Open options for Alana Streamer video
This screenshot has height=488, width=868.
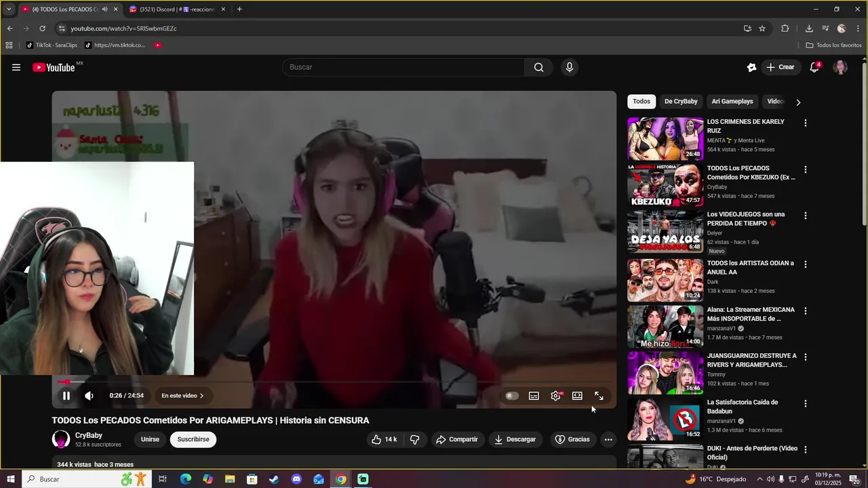(806, 311)
